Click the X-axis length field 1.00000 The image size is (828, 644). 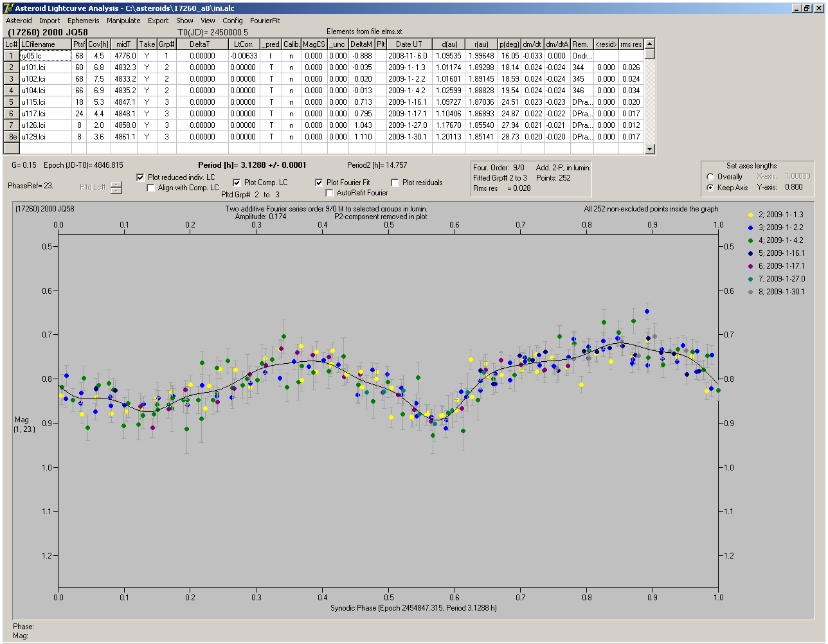[x=797, y=176]
